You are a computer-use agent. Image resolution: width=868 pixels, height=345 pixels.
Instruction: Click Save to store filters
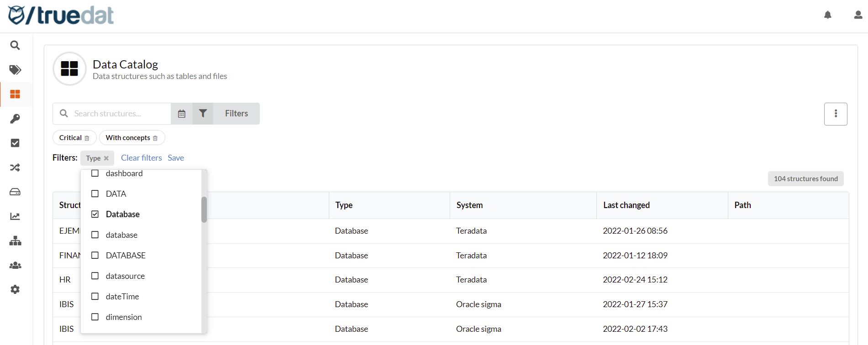coord(176,158)
